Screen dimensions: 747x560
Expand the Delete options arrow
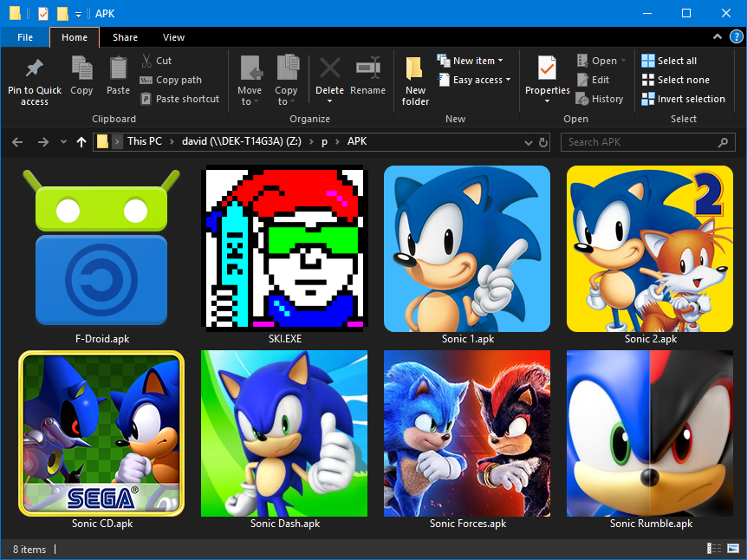[329, 101]
